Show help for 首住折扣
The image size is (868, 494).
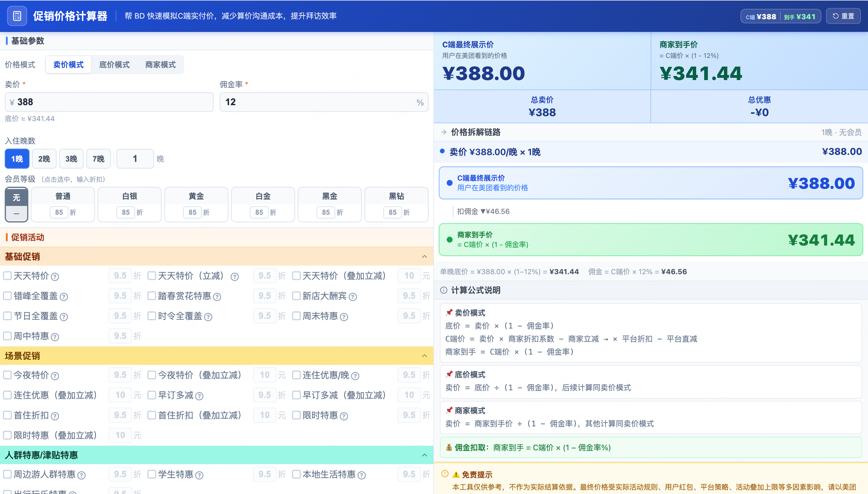(x=55, y=416)
